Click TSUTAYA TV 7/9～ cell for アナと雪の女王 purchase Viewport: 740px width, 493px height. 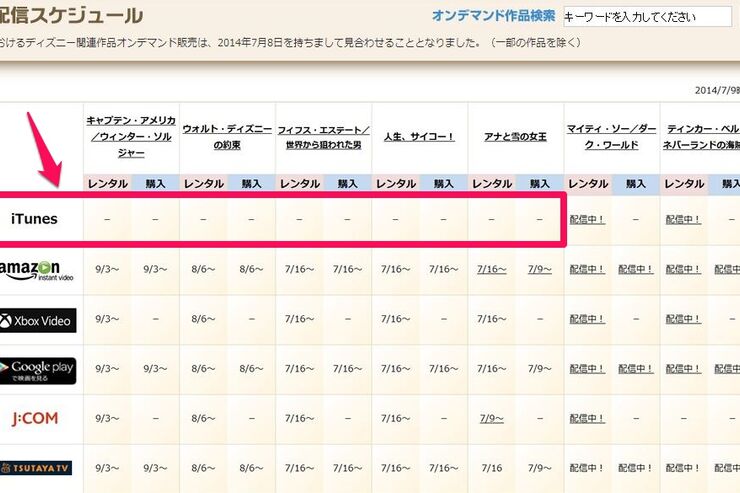point(539,468)
